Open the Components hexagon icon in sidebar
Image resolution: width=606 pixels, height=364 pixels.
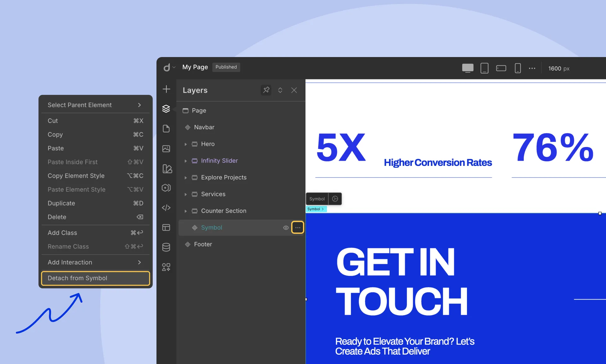pos(166,188)
